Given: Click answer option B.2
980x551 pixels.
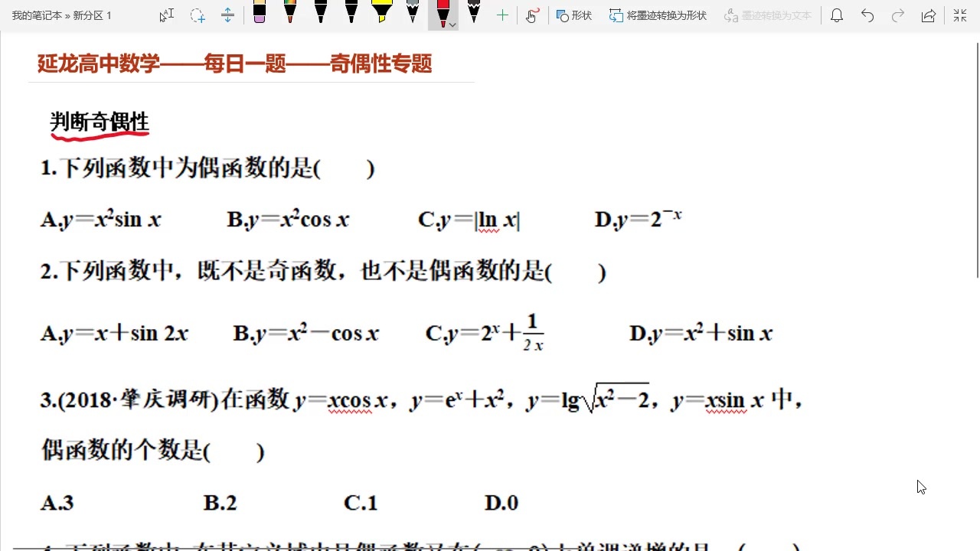Looking at the screenshot, I should tap(220, 503).
